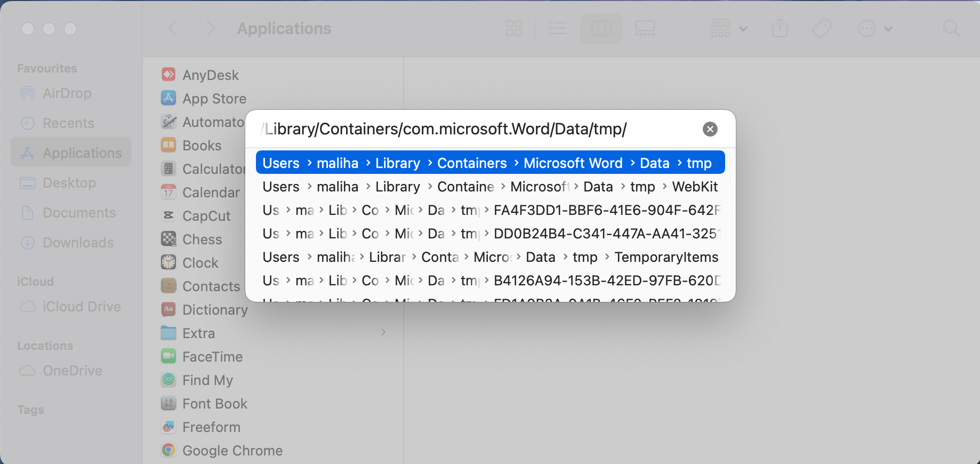
Task: Choose the suggestion ending in B4126A94-153B-42ED
Action: tap(490, 281)
